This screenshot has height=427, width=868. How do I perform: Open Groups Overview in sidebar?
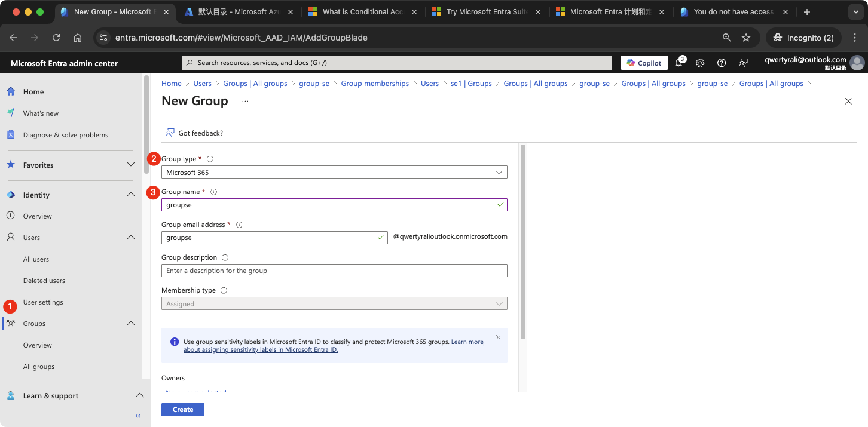click(38, 345)
